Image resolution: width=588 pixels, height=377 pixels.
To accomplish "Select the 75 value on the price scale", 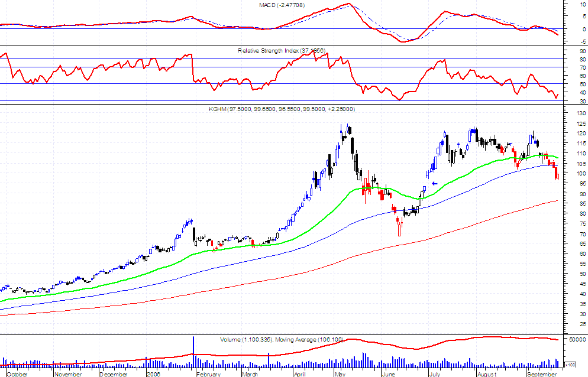I will pyautogui.click(x=583, y=224).
